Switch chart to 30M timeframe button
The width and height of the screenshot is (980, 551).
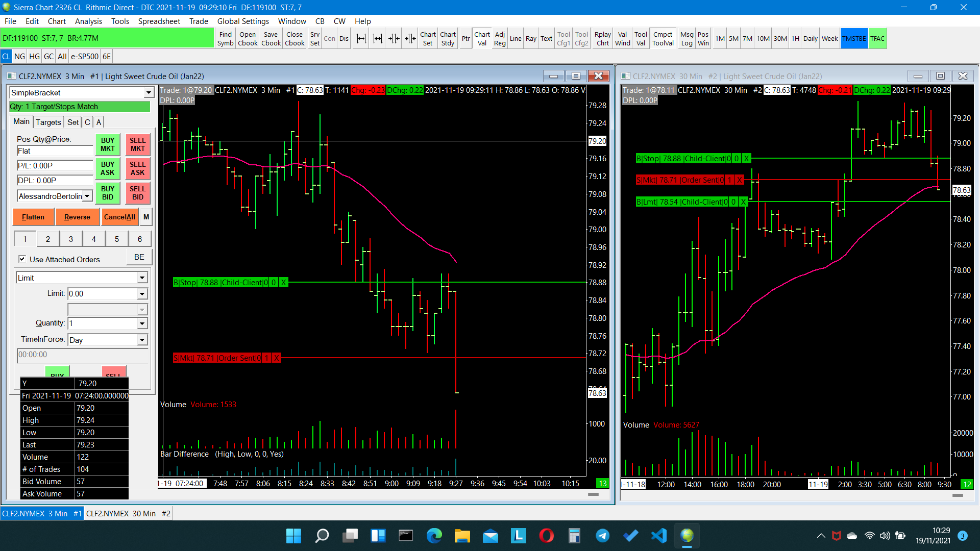(780, 39)
